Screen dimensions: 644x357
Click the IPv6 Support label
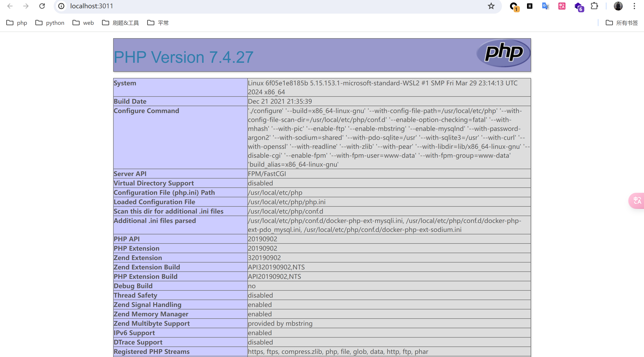tap(134, 333)
